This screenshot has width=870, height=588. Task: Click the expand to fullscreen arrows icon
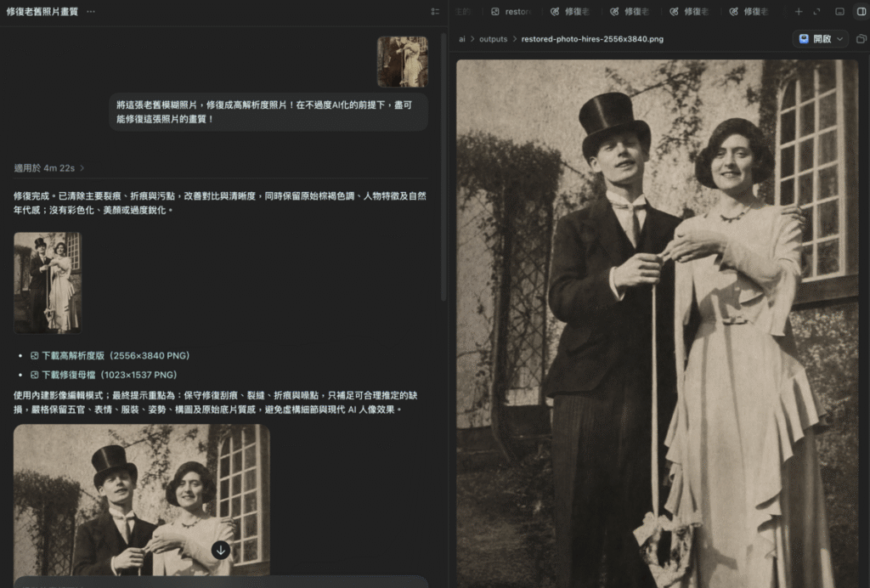click(x=816, y=12)
